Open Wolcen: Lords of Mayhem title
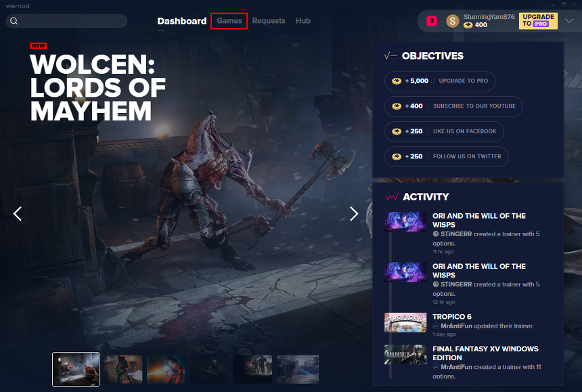Viewport: 582px width, 392px height. tap(97, 87)
